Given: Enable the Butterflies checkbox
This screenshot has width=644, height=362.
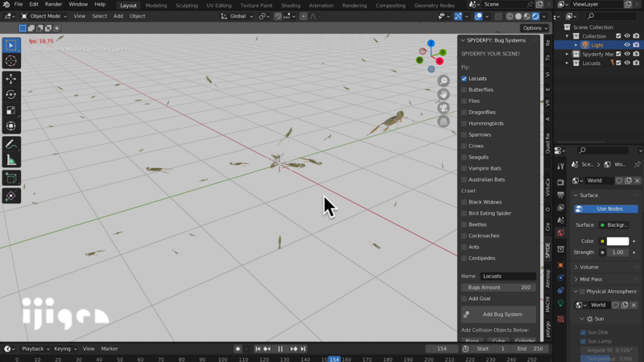Looking at the screenshot, I should tap(464, 89).
